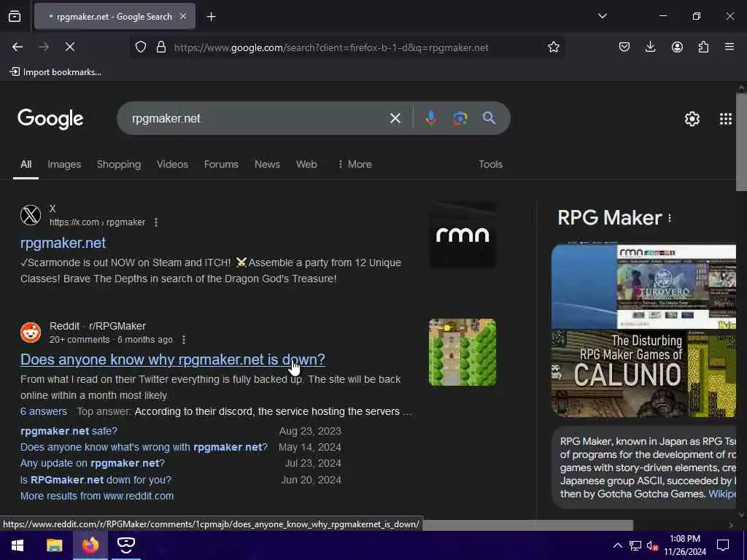Expand the list all tabs chevron

tap(602, 16)
